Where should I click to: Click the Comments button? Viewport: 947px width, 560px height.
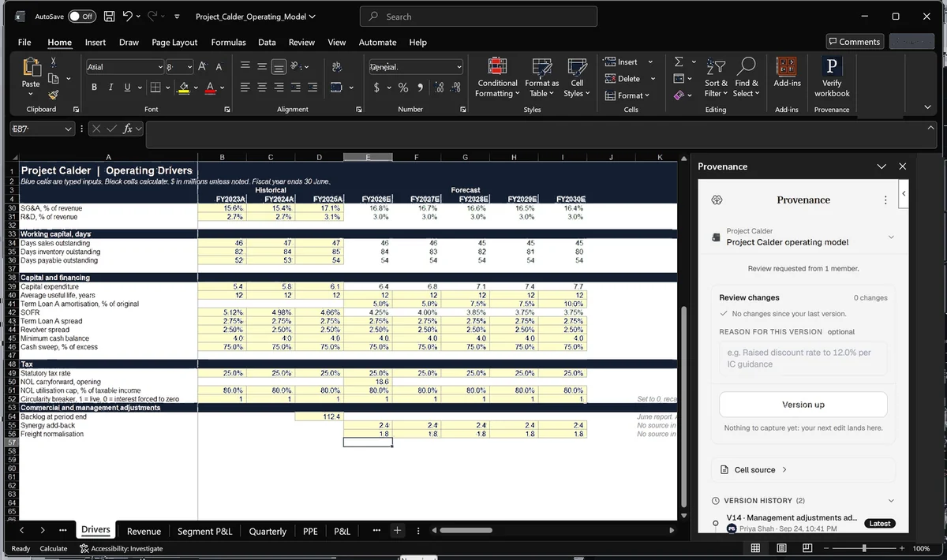click(854, 42)
